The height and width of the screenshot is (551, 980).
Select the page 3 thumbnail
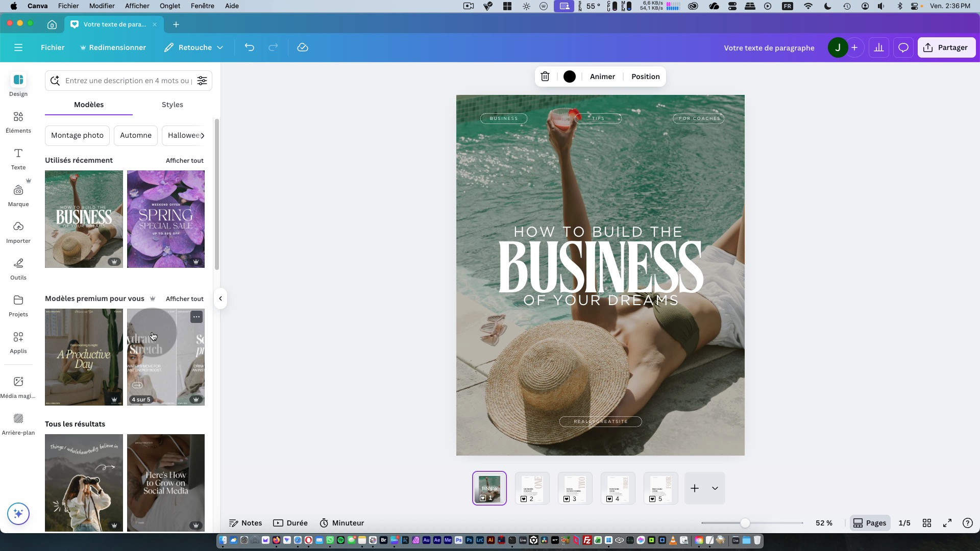click(575, 488)
